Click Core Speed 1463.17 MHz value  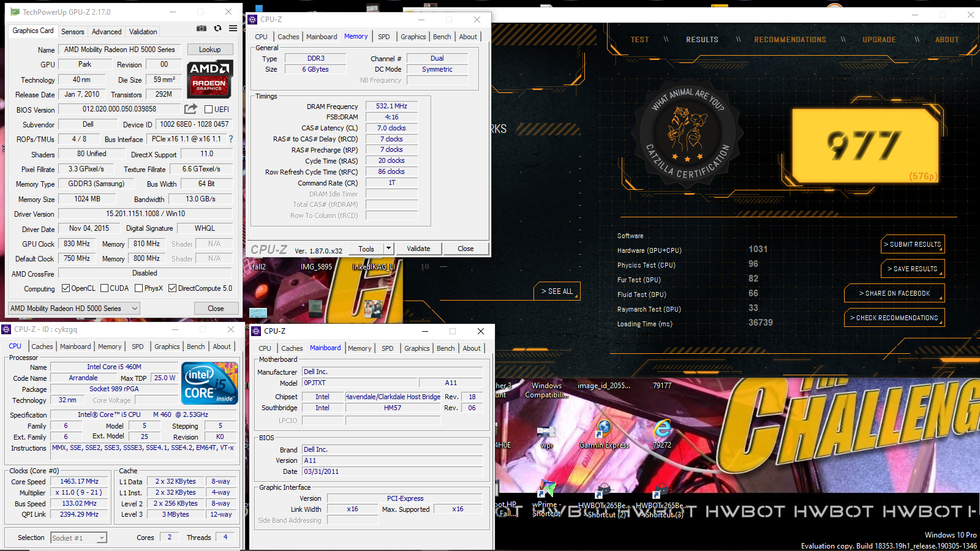(80, 481)
